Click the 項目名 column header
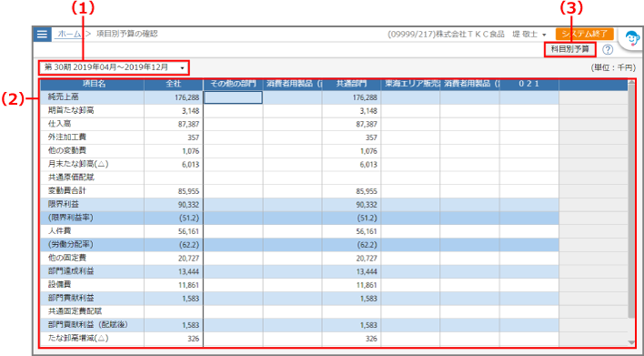Screen dimensions: 644x356 (x=93, y=84)
